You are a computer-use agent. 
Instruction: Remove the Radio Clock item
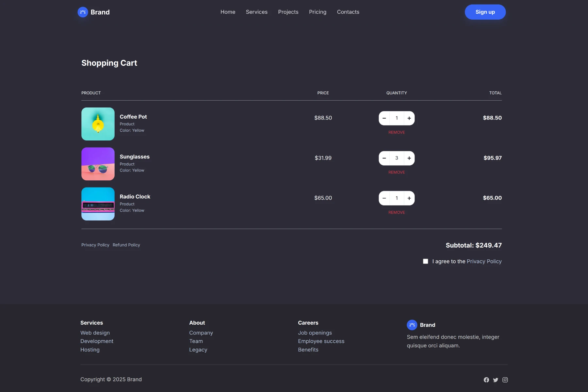(x=397, y=212)
